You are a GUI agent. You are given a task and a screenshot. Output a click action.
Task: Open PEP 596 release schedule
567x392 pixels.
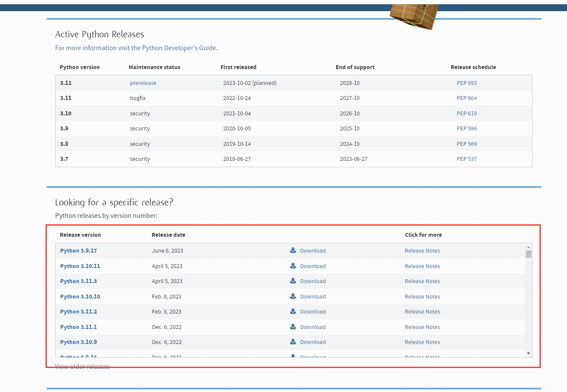tap(467, 129)
